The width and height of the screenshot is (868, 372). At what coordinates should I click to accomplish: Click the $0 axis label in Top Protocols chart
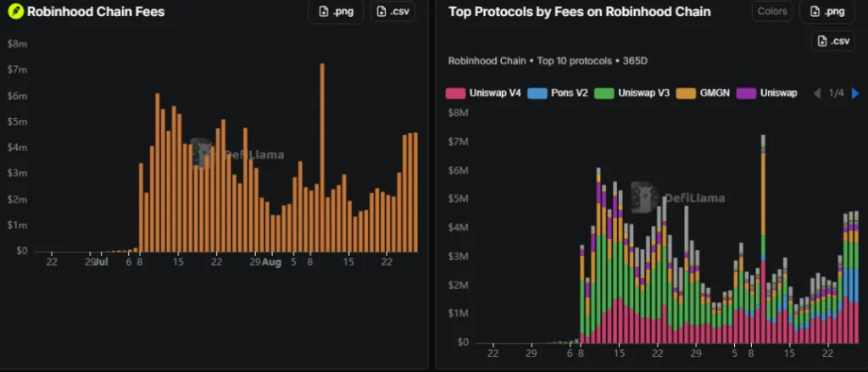463,342
